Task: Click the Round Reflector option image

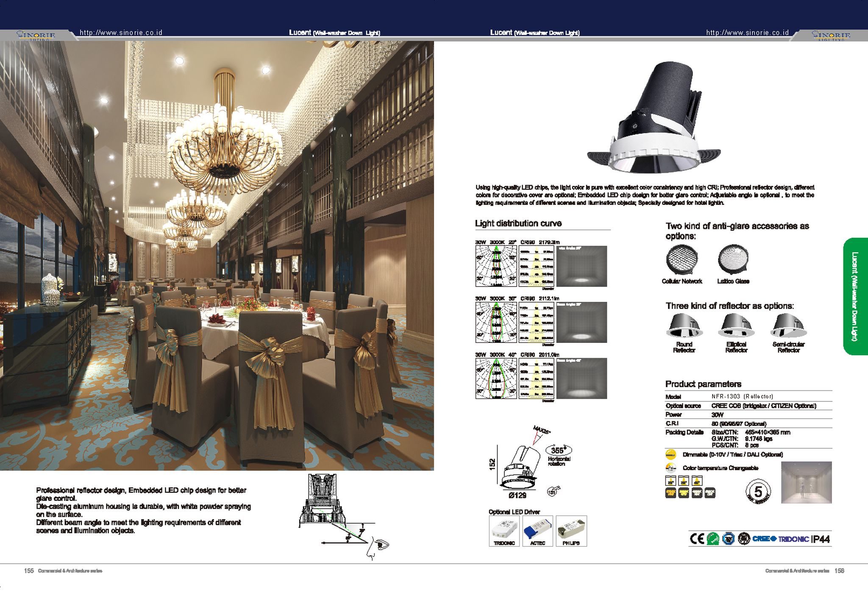Action: (x=684, y=326)
